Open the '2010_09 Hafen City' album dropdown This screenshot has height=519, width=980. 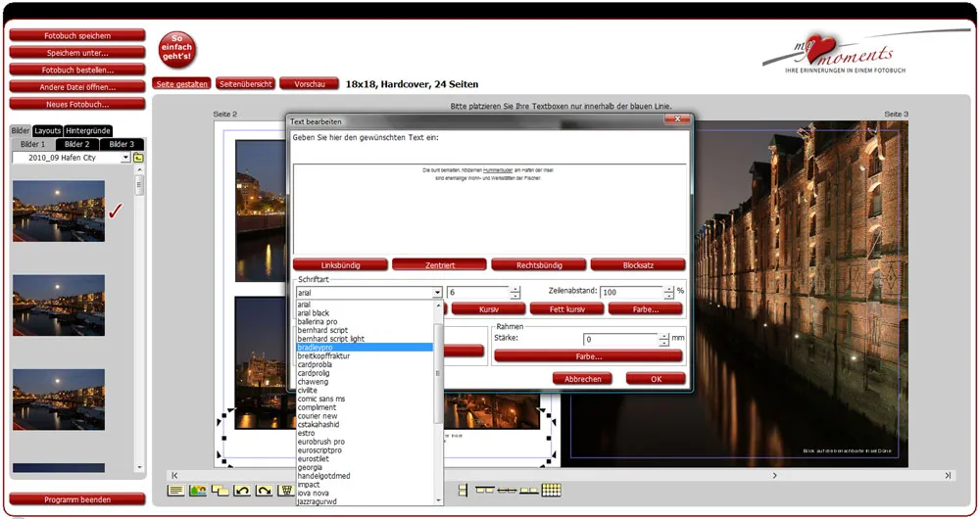[x=125, y=158]
